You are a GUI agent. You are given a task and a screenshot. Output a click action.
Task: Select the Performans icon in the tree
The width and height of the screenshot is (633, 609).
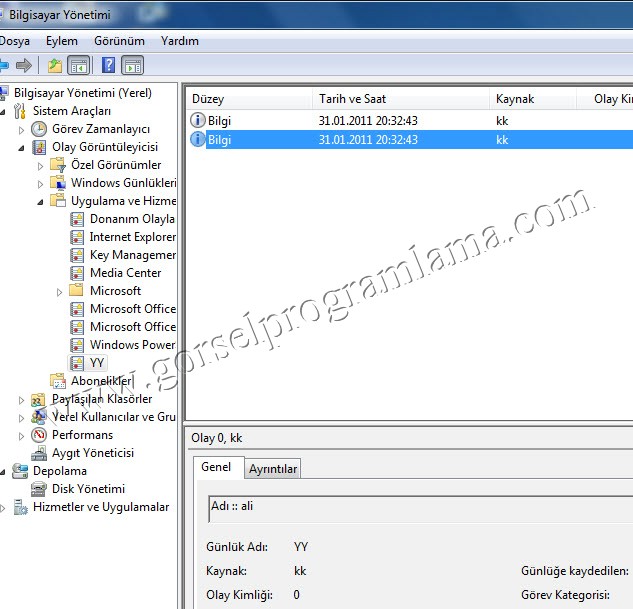click(x=39, y=435)
